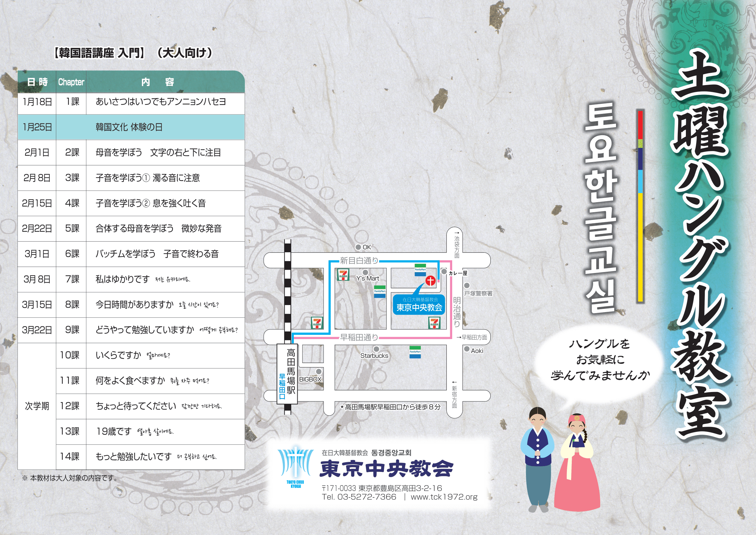
Task: Click the FamilyMart logo below Y's Mart label
Action: tap(380, 291)
